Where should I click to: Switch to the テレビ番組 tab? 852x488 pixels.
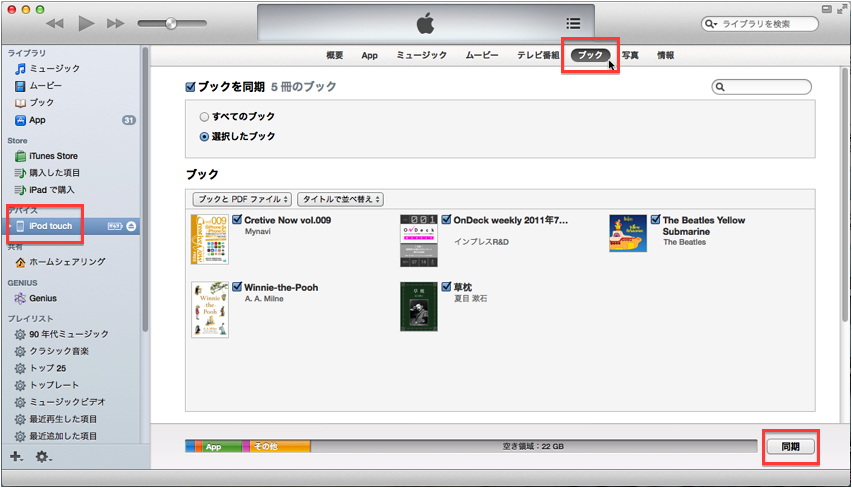[538, 55]
